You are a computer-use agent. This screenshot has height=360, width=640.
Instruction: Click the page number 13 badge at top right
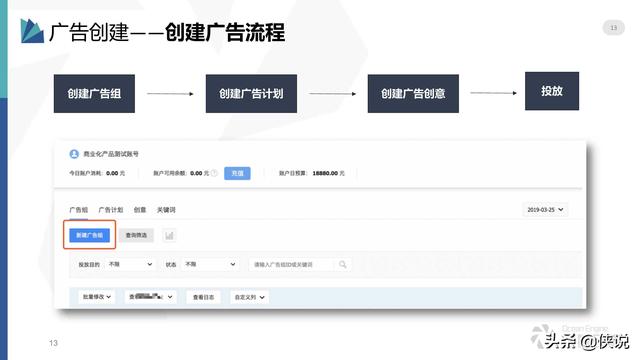click(613, 28)
